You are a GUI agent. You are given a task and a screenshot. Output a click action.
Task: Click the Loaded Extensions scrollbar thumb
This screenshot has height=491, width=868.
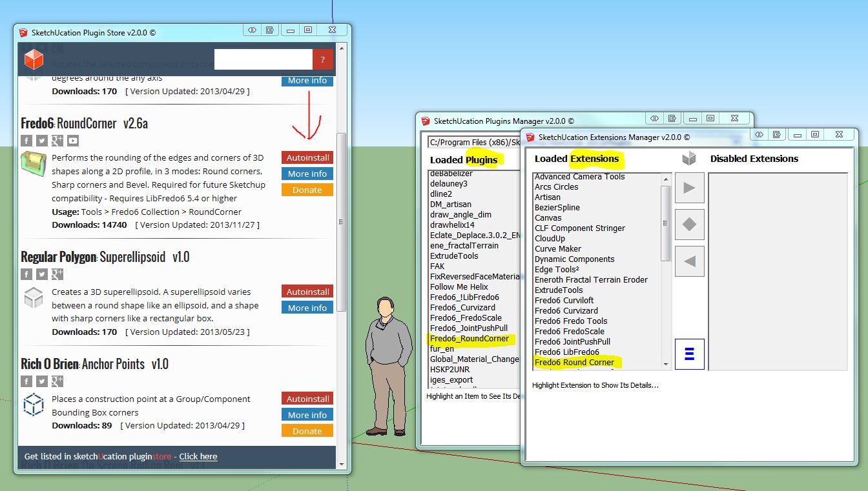point(666,223)
